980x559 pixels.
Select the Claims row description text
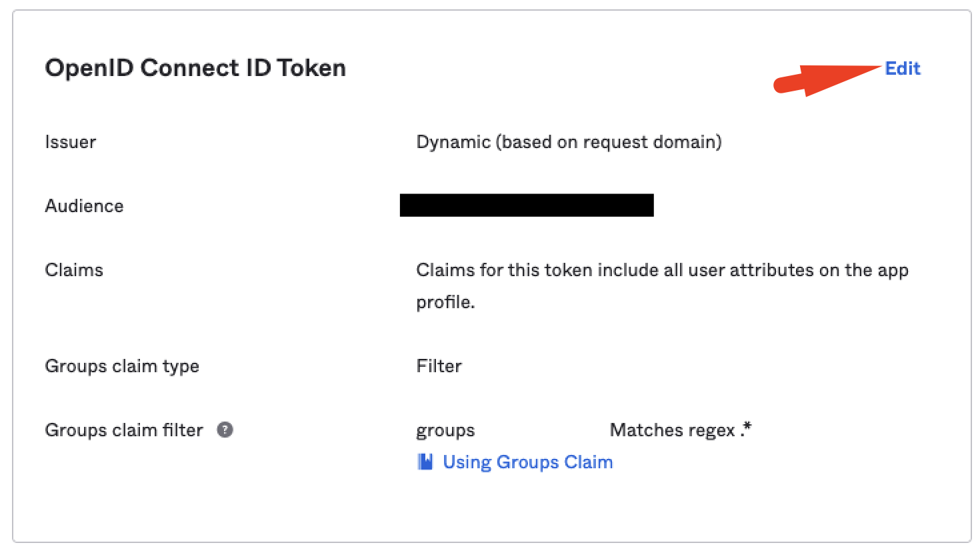(662, 269)
